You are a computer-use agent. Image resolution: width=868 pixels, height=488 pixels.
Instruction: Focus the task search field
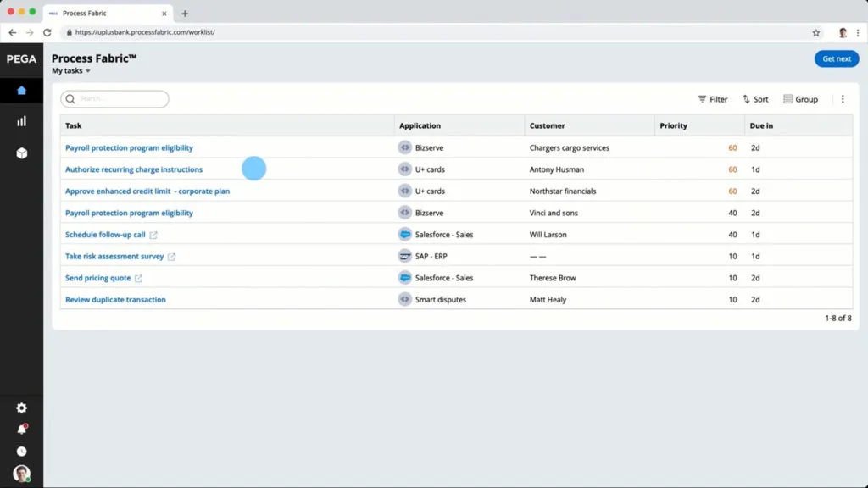coord(114,99)
